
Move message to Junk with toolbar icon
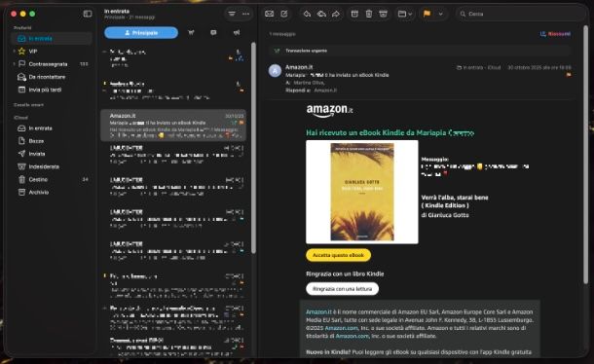pyautogui.click(x=383, y=14)
